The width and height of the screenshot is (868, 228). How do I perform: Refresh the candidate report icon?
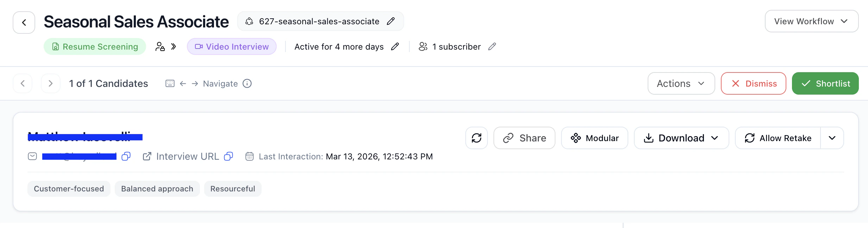pos(477,138)
